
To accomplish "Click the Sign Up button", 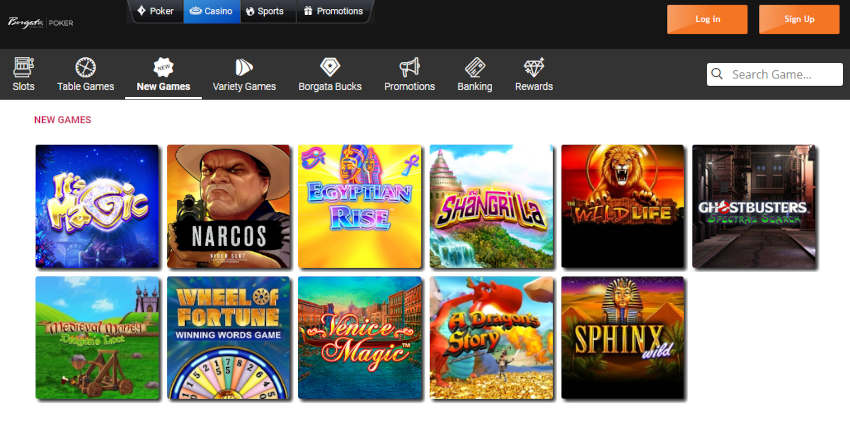I will point(799,20).
